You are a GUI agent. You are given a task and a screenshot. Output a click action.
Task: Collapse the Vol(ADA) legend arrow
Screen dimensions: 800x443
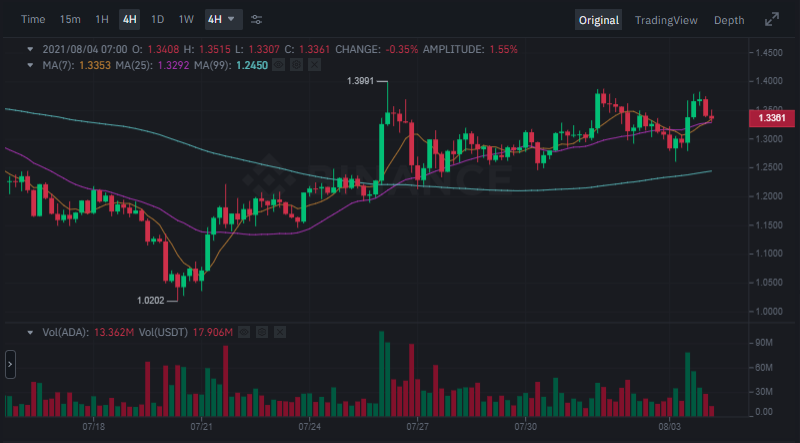pyautogui.click(x=29, y=332)
